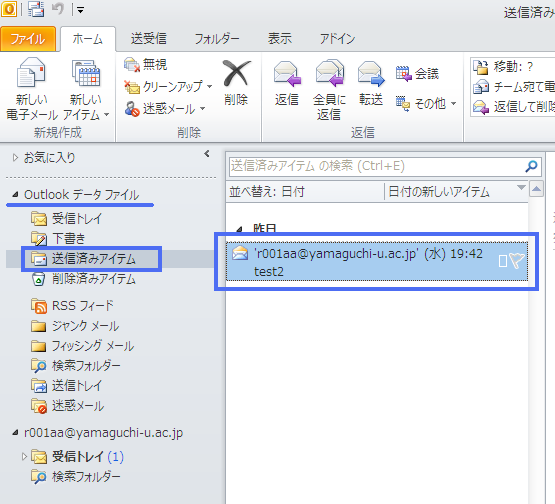Click the 全員に返信 icon
Viewport: 555px width, 504px height.
[x=329, y=90]
